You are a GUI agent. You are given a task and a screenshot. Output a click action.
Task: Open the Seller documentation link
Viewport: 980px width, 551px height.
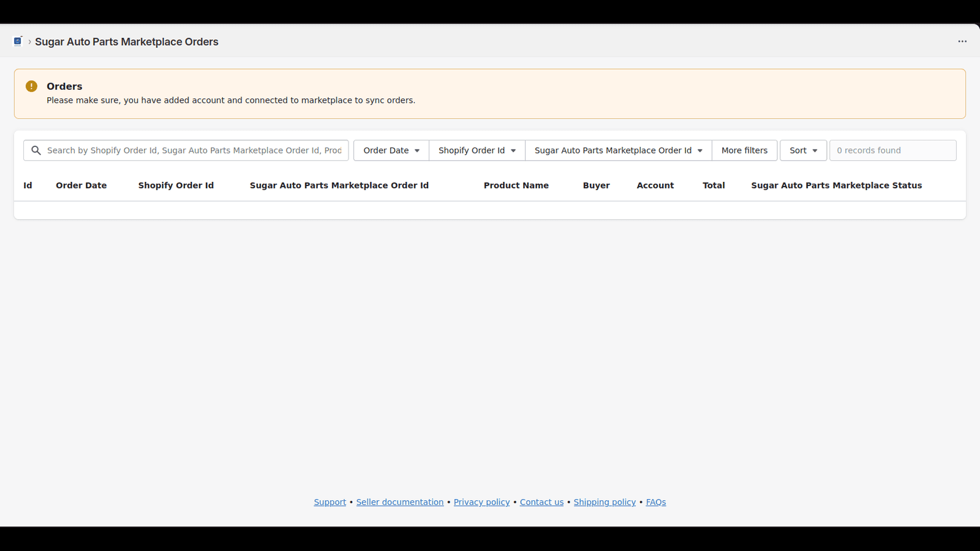point(400,502)
